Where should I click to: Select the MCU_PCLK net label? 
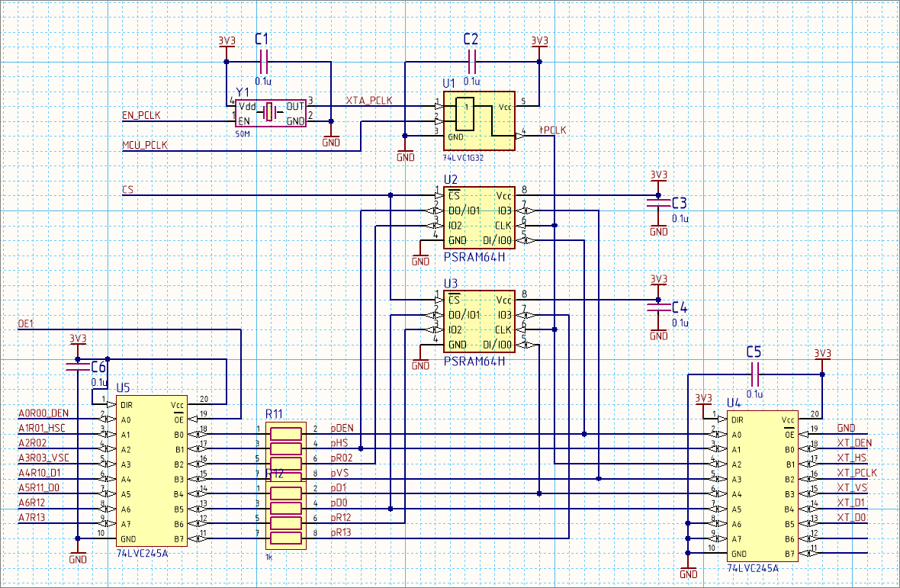pyautogui.click(x=145, y=145)
